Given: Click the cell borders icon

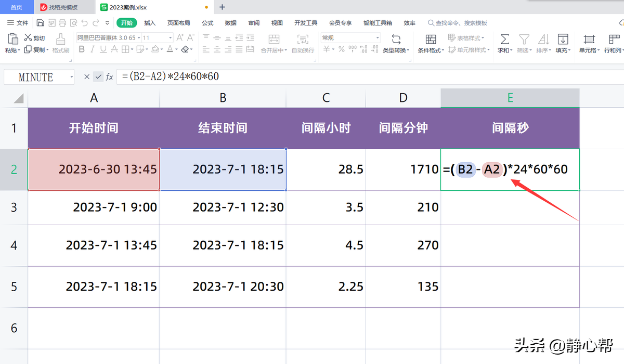Looking at the screenshot, I should [x=126, y=49].
